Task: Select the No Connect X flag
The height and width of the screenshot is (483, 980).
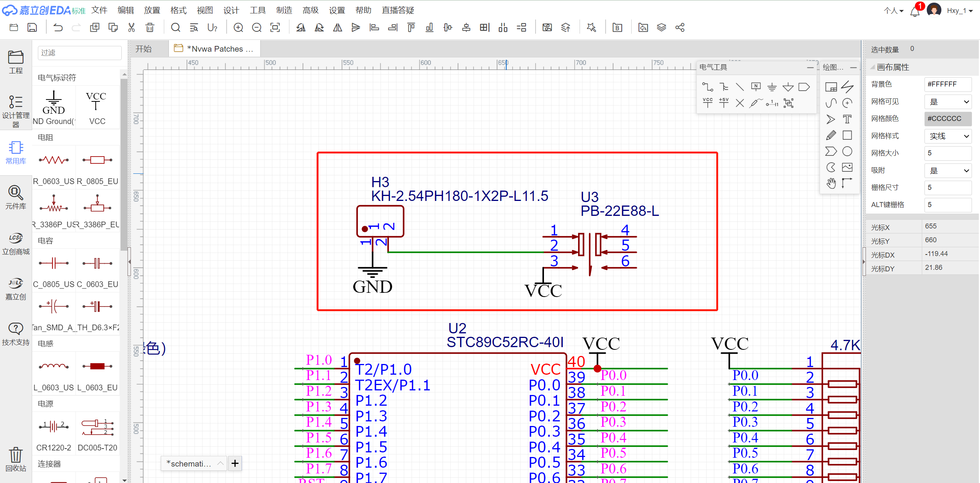Action: [x=740, y=103]
